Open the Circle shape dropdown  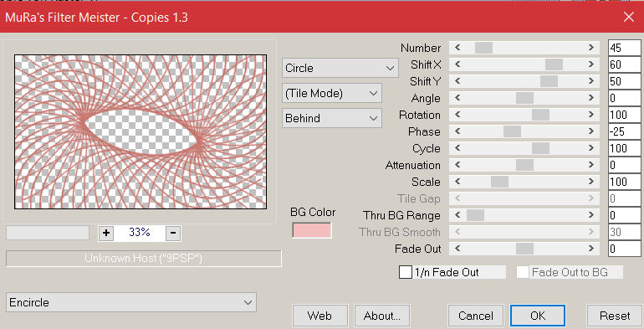pos(340,68)
